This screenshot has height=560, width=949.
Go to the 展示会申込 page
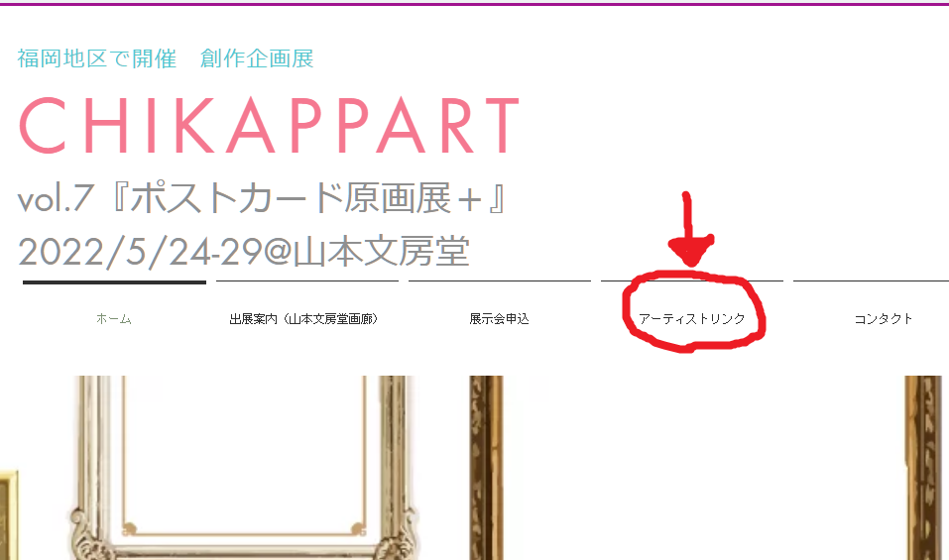point(500,319)
